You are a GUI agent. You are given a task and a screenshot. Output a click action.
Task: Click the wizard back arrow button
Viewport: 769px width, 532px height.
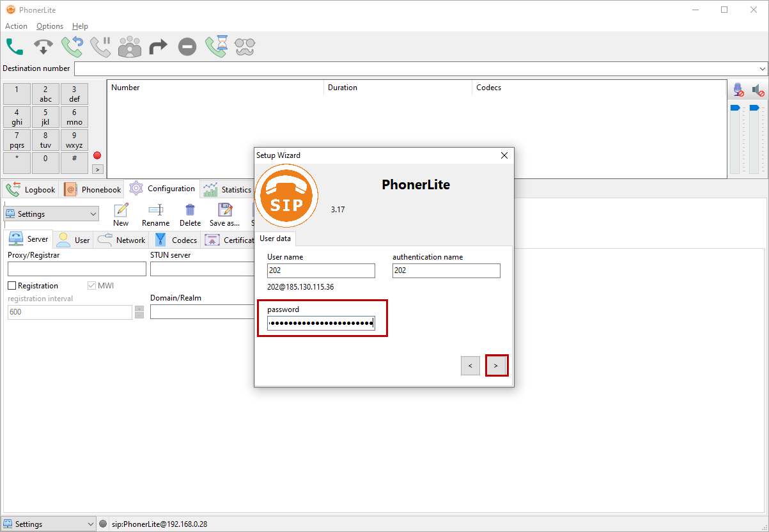pos(470,366)
